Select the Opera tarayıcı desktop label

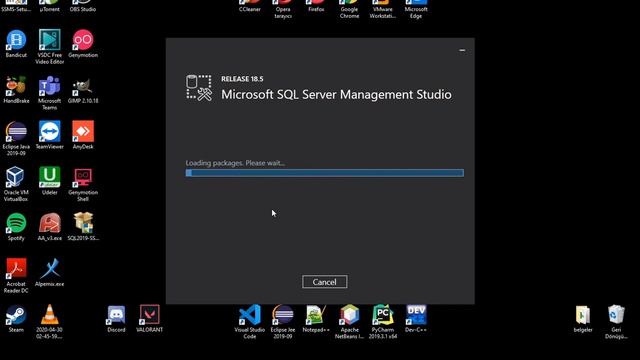point(283,12)
